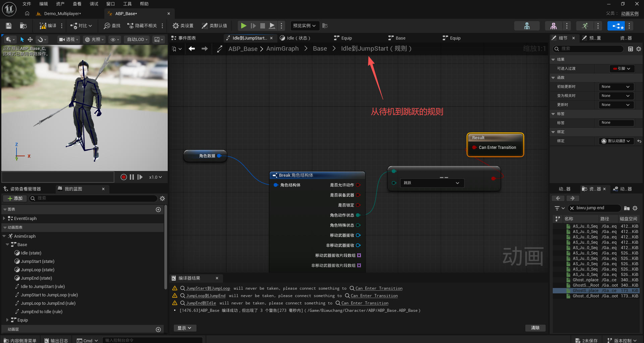Save the blueprint with the floppy disk icon
644x343 pixels.
pyautogui.click(x=9, y=26)
